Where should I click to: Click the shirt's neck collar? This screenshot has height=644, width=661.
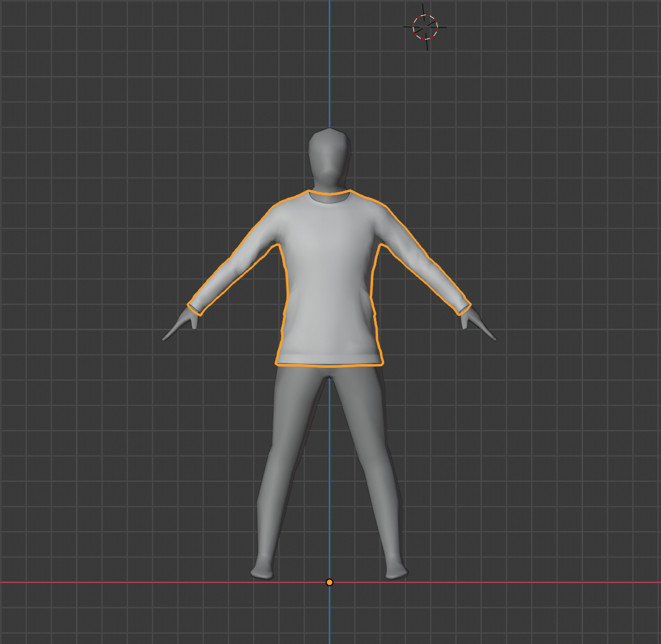pos(329,195)
